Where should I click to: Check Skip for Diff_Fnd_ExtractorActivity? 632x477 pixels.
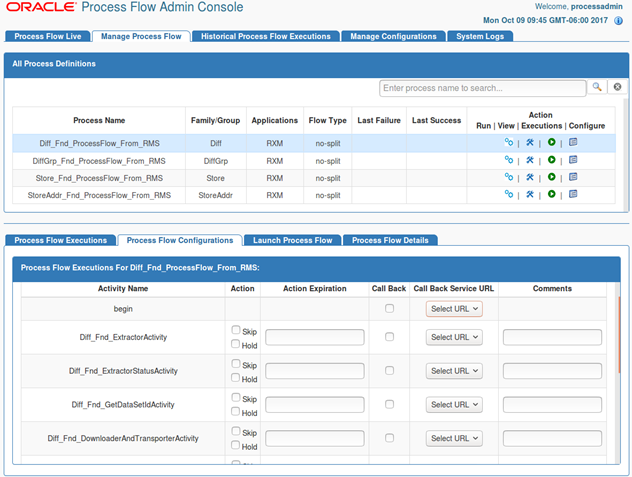tap(236, 330)
